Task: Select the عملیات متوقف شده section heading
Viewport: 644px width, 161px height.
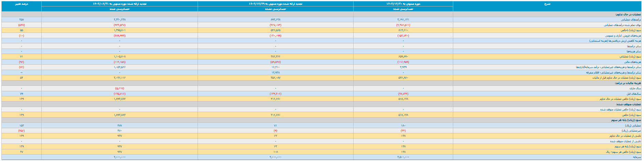Action: [629, 104]
